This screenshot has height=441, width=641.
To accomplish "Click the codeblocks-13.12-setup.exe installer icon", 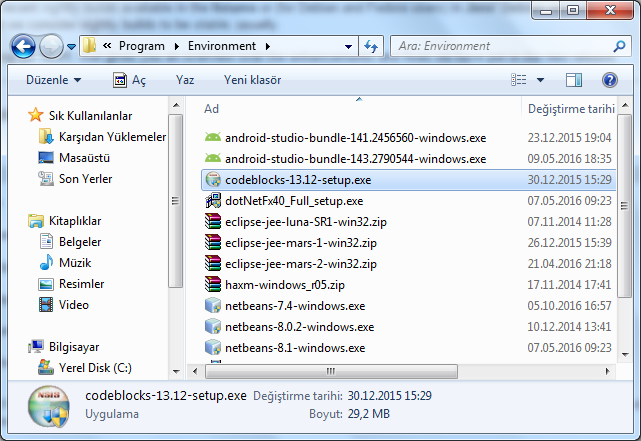I will [x=213, y=179].
